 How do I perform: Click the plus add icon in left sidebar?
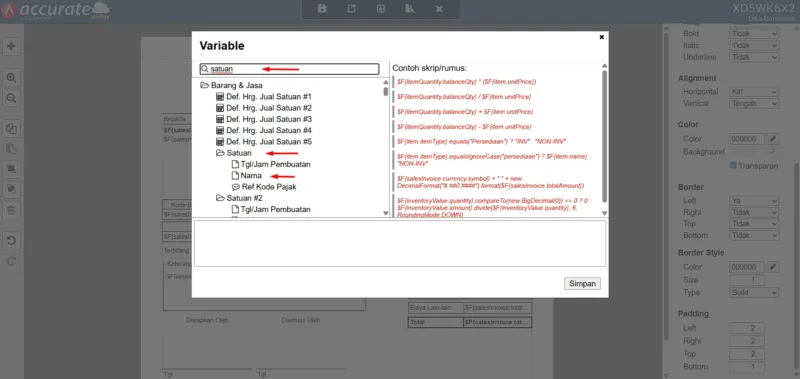(x=11, y=46)
